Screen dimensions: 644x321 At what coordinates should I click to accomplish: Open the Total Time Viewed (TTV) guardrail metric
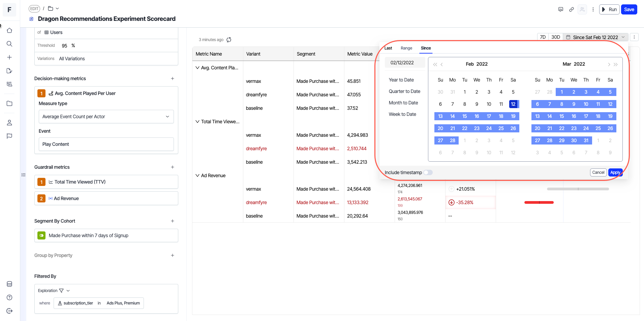point(106,182)
